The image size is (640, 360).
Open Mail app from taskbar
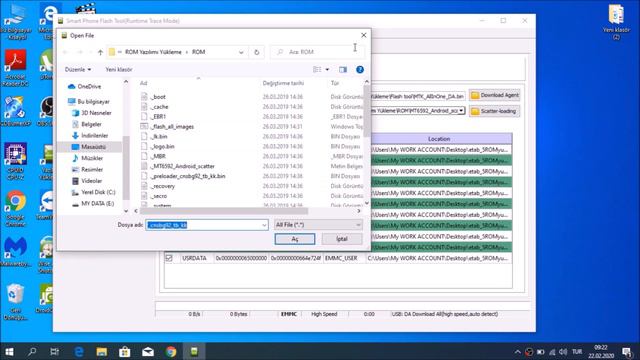tap(148, 351)
